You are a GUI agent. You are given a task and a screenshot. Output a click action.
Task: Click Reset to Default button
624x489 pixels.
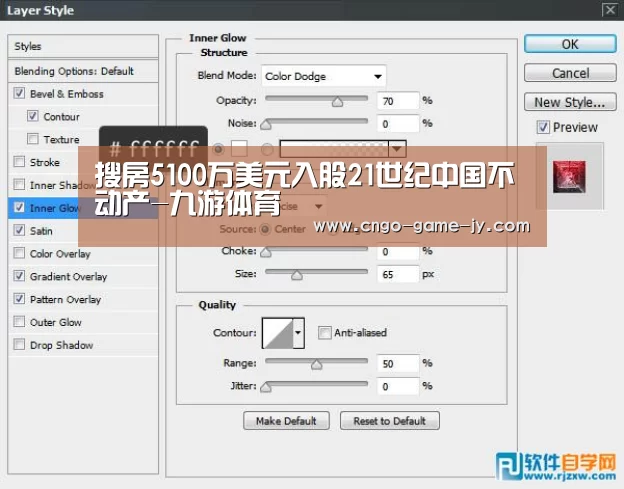pos(390,421)
